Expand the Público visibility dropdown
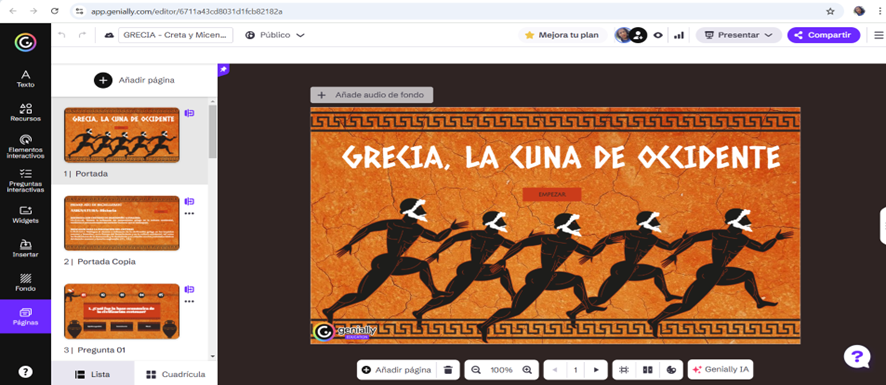The height and width of the screenshot is (385, 886). (x=275, y=35)
